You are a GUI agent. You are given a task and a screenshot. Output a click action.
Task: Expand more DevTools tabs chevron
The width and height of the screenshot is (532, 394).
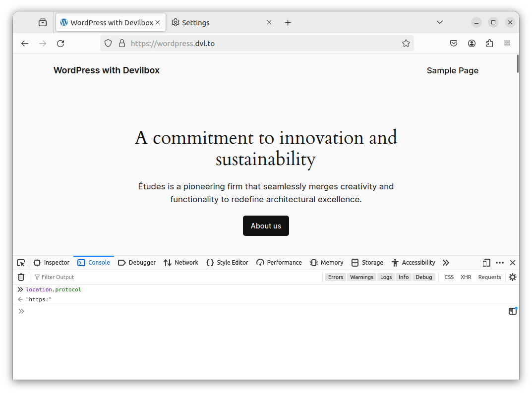pos(446,263)
